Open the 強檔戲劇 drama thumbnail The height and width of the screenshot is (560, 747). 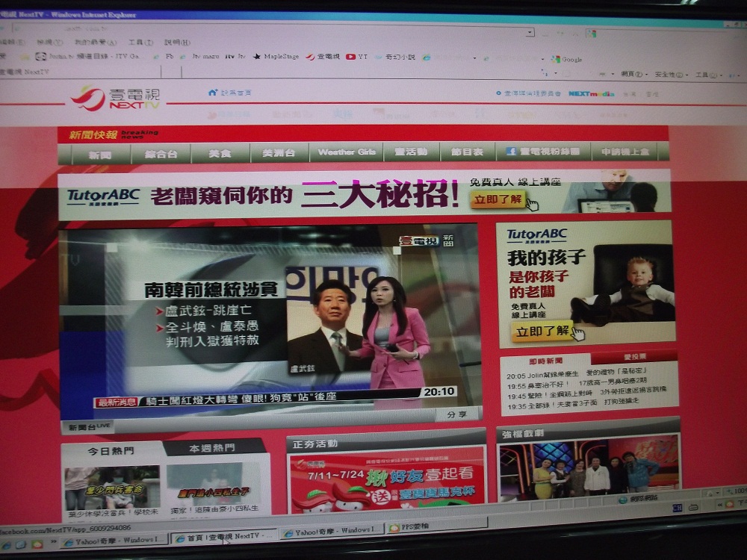click(x=589, y=467)
